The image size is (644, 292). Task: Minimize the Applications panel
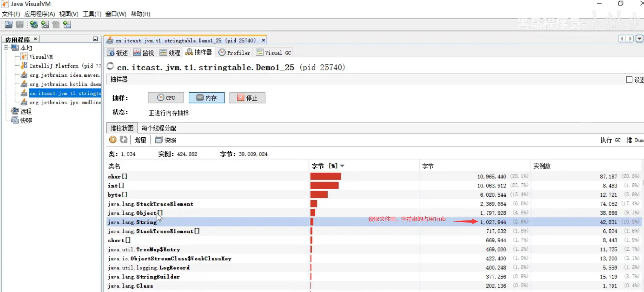click(x=95, y=39)
